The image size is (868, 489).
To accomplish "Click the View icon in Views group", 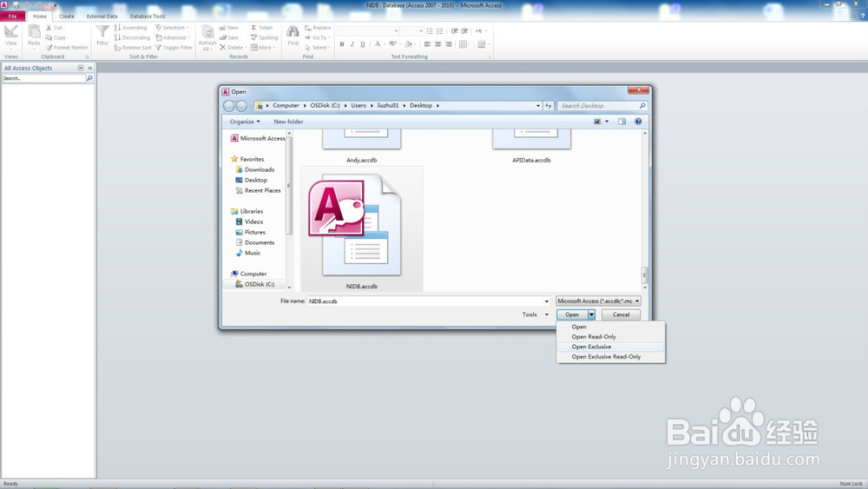I will pyautogui.click(x=11, y=32).
